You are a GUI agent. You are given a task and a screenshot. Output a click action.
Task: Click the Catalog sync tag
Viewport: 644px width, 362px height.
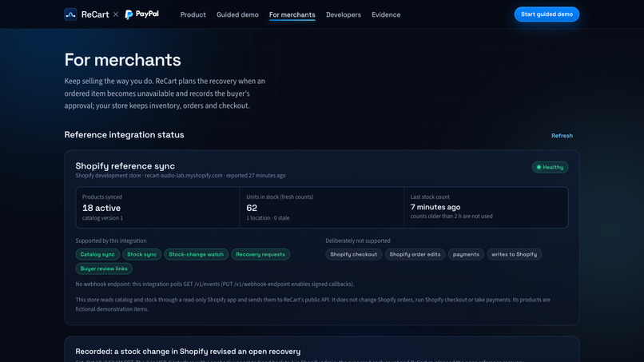click(x=97, y=254)
